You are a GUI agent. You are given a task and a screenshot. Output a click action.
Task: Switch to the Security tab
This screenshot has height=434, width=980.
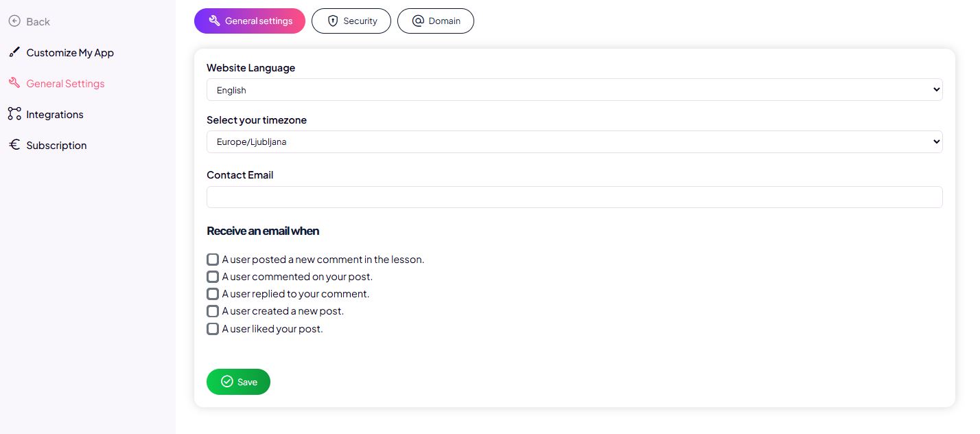[351, 21]
